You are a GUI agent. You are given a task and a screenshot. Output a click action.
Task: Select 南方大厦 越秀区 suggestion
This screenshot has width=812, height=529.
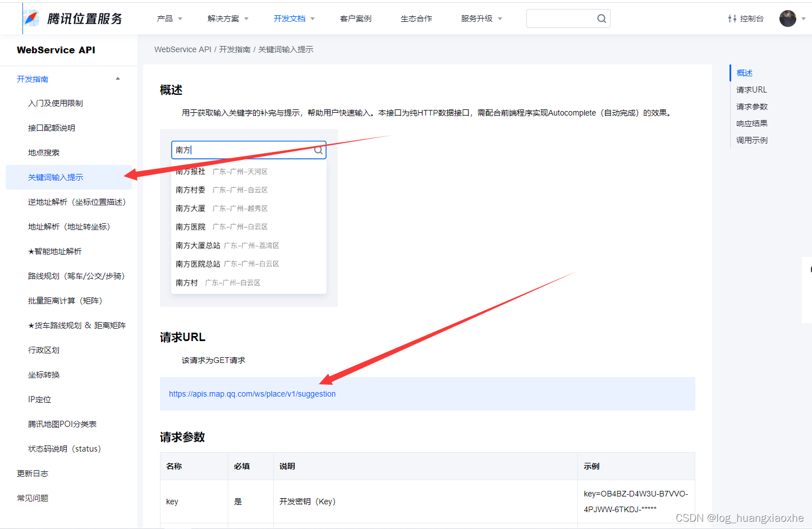(249, 209)
